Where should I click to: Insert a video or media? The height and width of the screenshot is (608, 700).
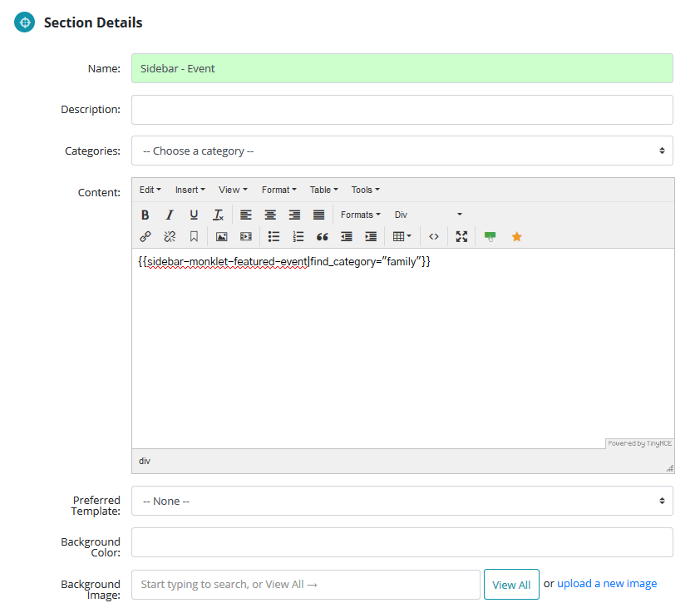[x=246, y=236]
